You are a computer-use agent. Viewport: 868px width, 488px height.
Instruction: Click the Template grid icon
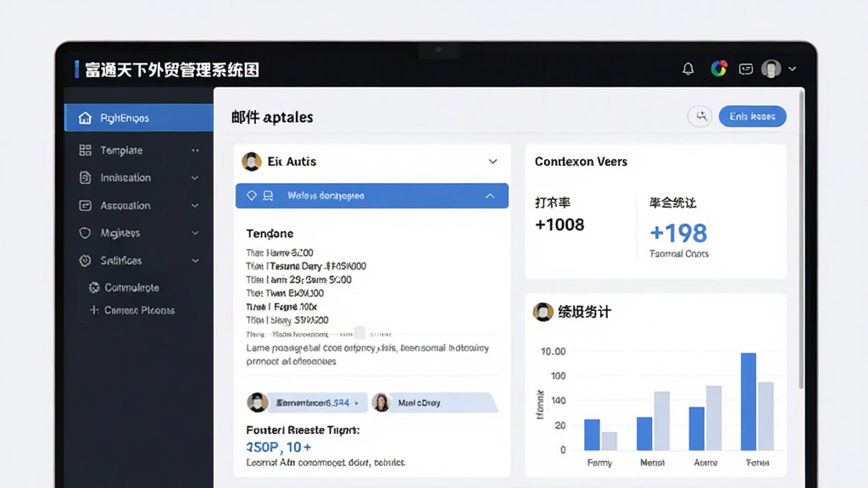[x=86, y=150]
